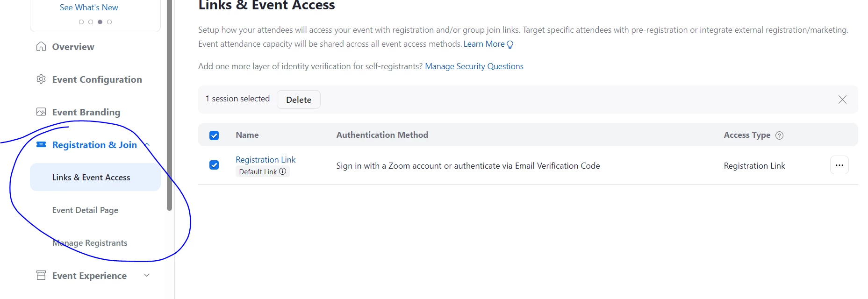Open the Manage Security Questions link
This screenshot has height=299, width=868.
(x=474, y=66)
